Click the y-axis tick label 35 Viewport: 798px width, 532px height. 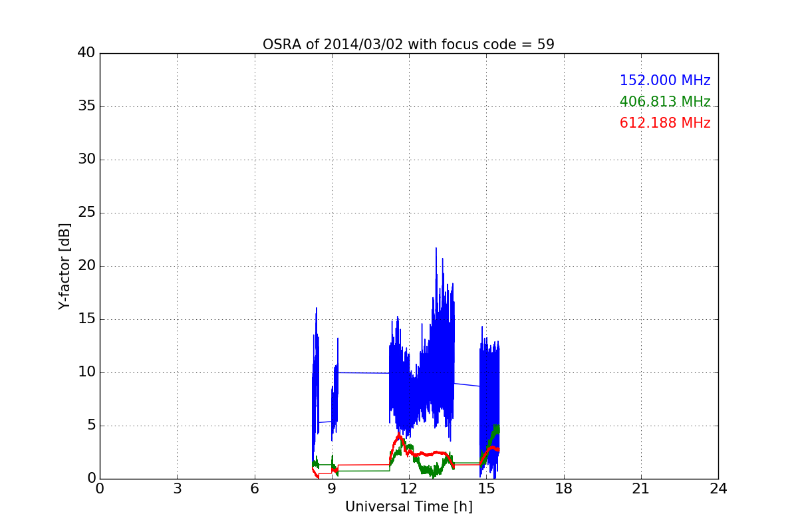[86, 106]
